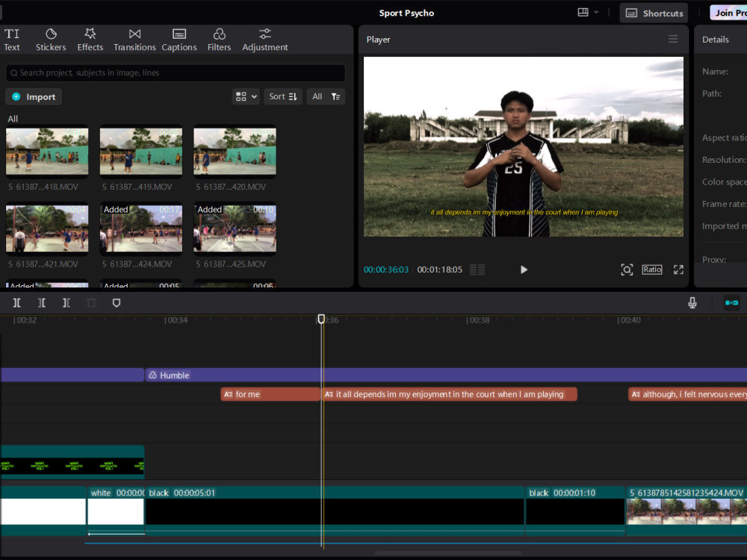Open the grid view dropdown
The width and height of the screenshot is (747, 560).
pos(246,96)
